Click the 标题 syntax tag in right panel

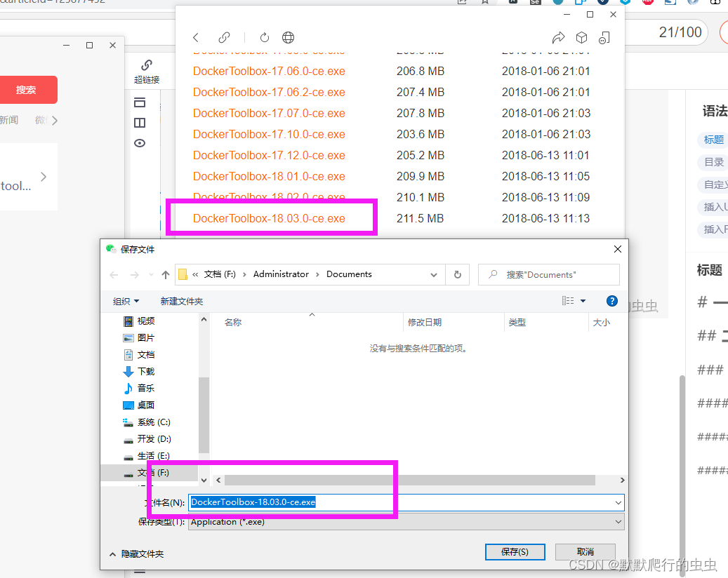(x=713, y=140)
